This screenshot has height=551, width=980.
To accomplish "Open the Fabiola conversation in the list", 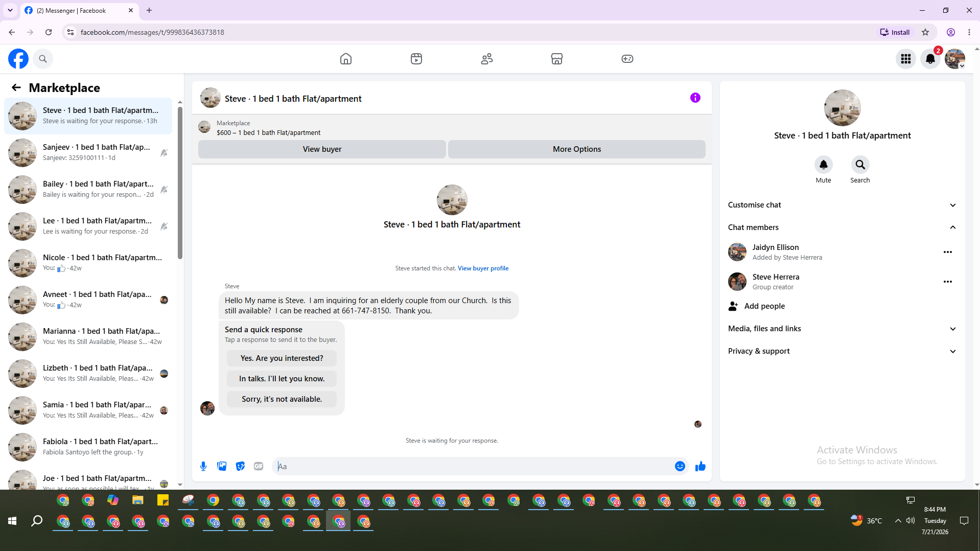I will pyautogui.click(x=88, y=447).
